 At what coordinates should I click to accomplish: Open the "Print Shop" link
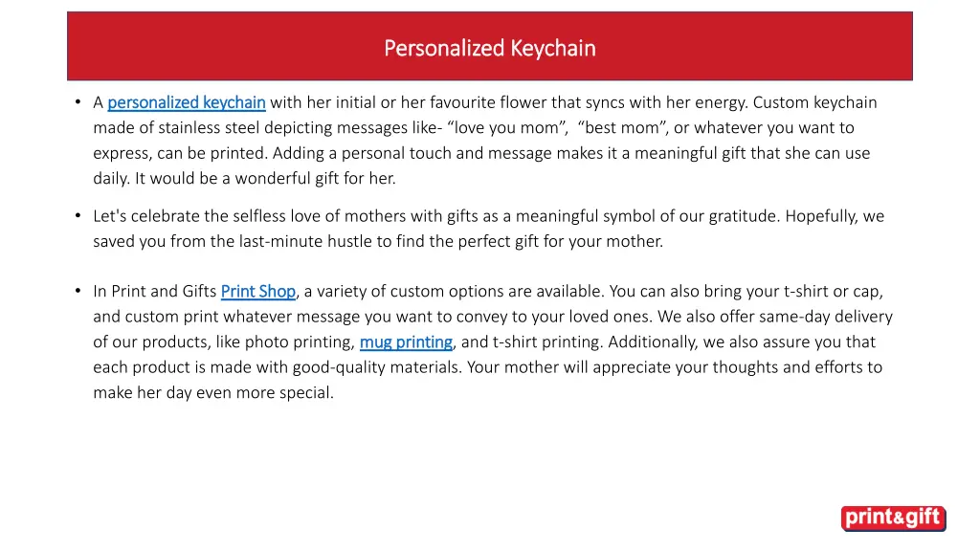(x=258, y=292)
